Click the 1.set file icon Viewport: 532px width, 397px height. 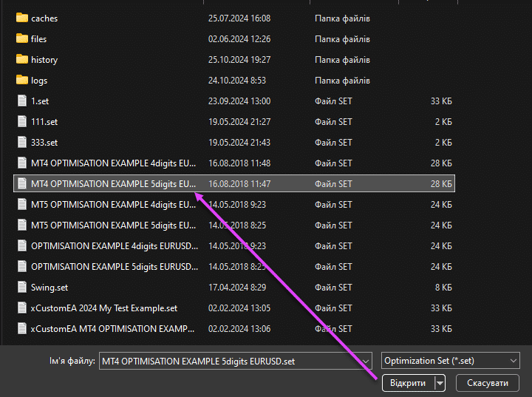[x=21, y=101]
